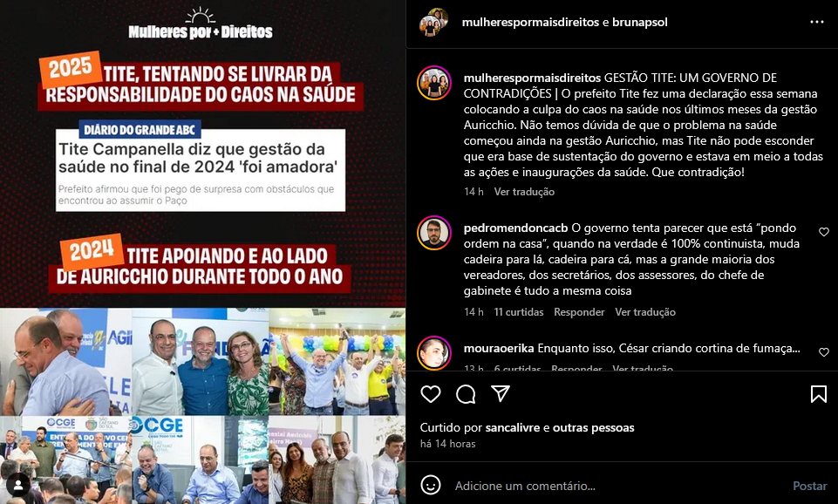838x504 pixels.
Task: Show tagged people icon on the photo
Action: tap(17, 485)
